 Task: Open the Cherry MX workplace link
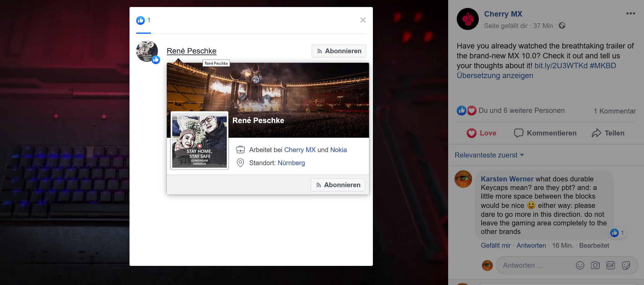300,150
